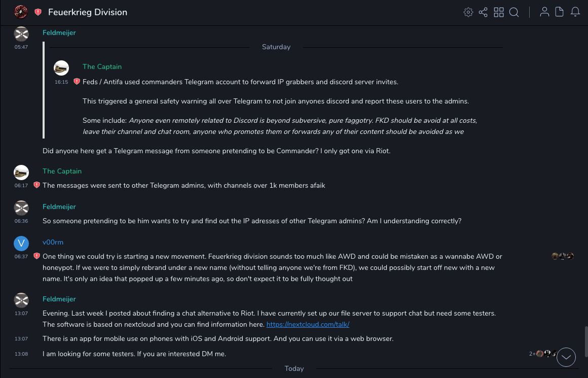Click the 06:36 timestamp on Feldmeijer's message
The width and height of the screenshot is (588, 378).
click(x=21, y=221)
